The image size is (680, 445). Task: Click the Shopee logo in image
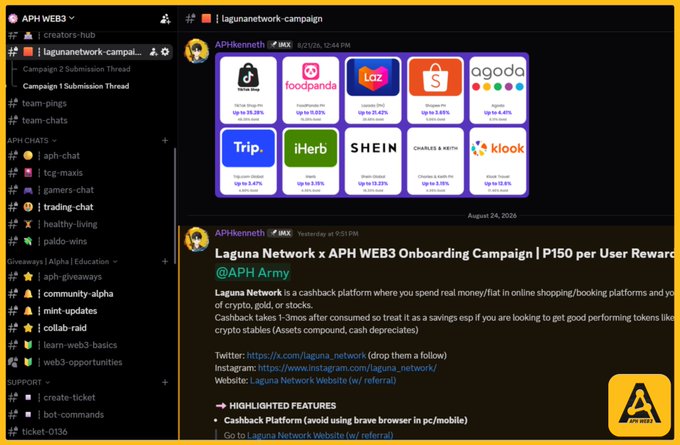pyautogui.click(x=435, y=77)
